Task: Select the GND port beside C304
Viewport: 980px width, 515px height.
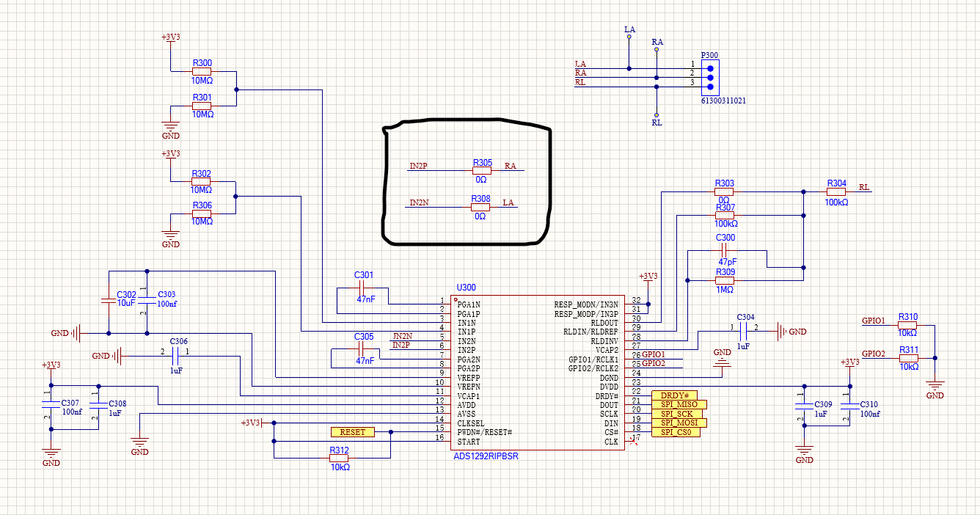Action: click(x=791, y=332)
